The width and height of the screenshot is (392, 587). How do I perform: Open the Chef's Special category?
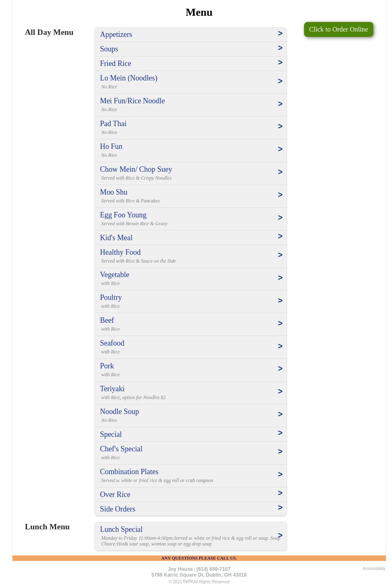pos(121,449)
